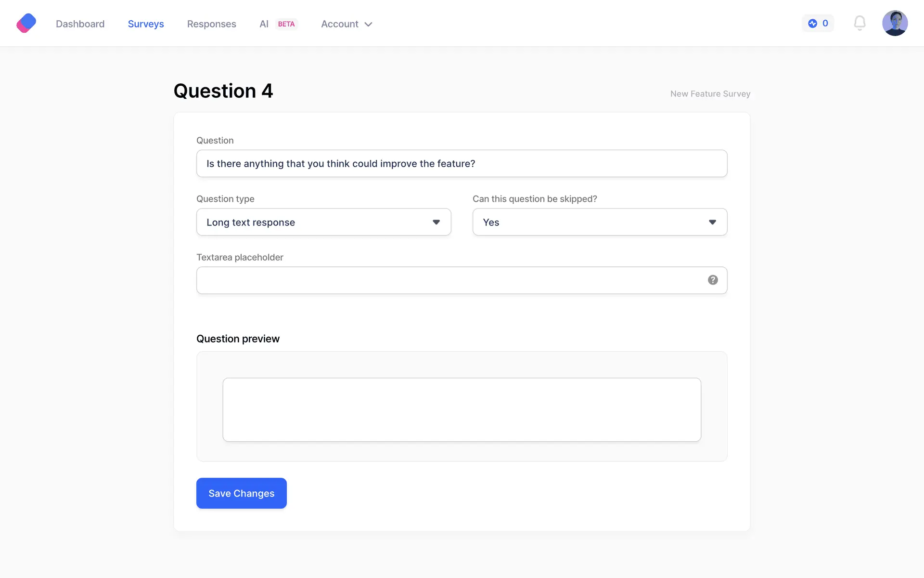Click the skip question dropdown arrow

[712, 222]
